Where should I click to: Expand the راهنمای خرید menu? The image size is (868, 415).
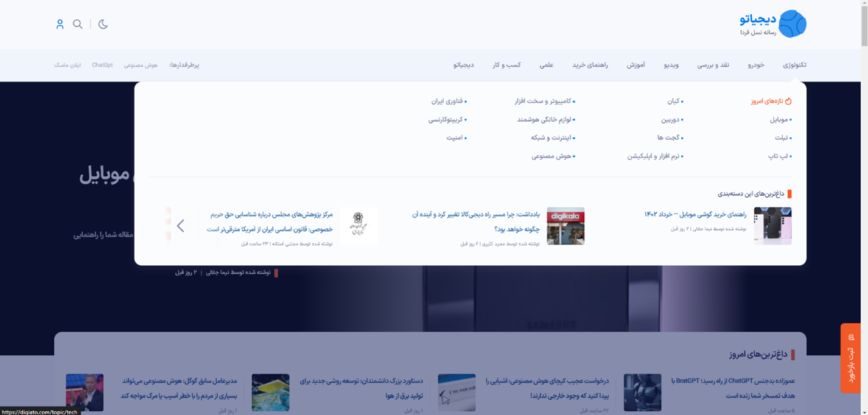pyautogui.click(x=590, y=65)
